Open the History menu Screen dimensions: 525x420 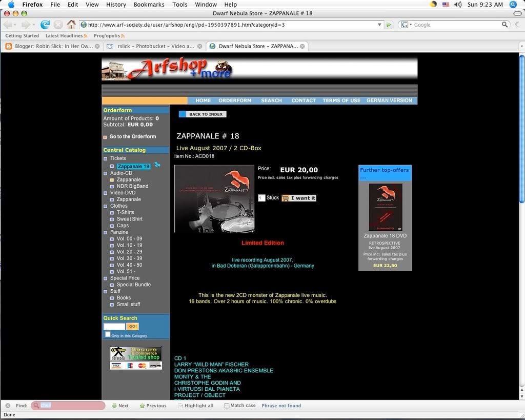(116, 4)
